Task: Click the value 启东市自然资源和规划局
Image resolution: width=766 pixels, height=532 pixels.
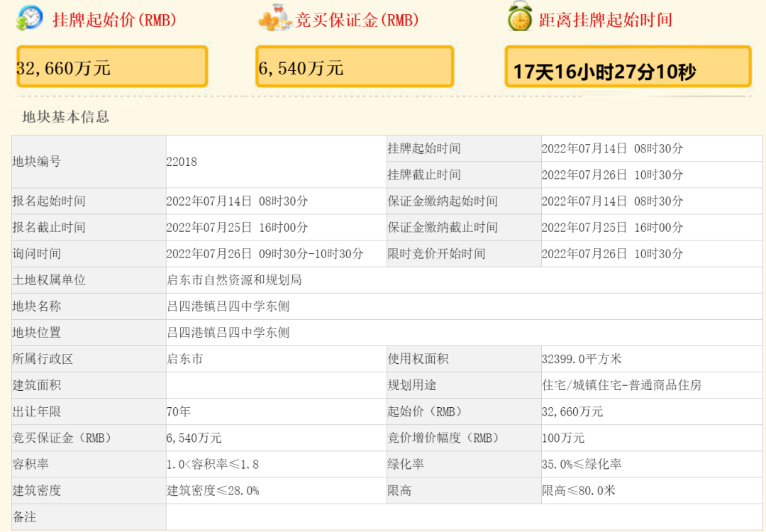Action: tap(234, 280)
